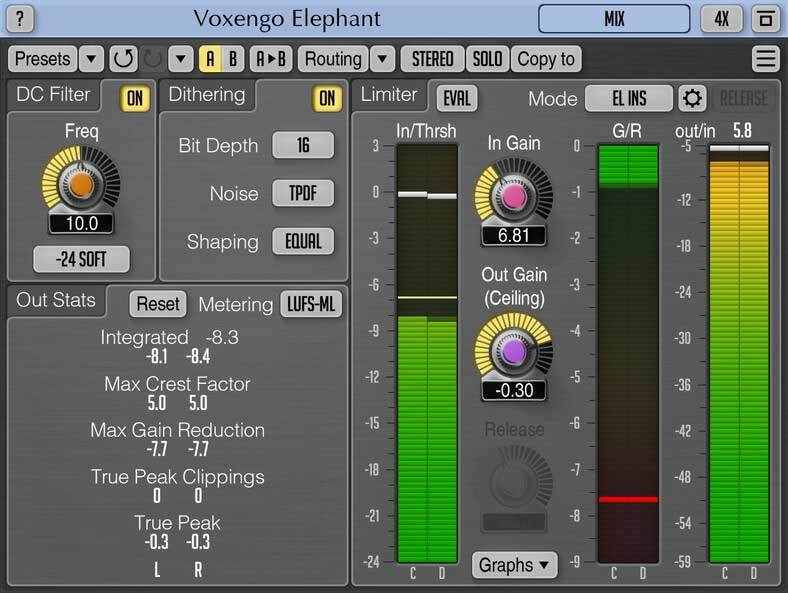Click the Freq value 10.0 field
The image size is (788, 593).
coord(81,223)
